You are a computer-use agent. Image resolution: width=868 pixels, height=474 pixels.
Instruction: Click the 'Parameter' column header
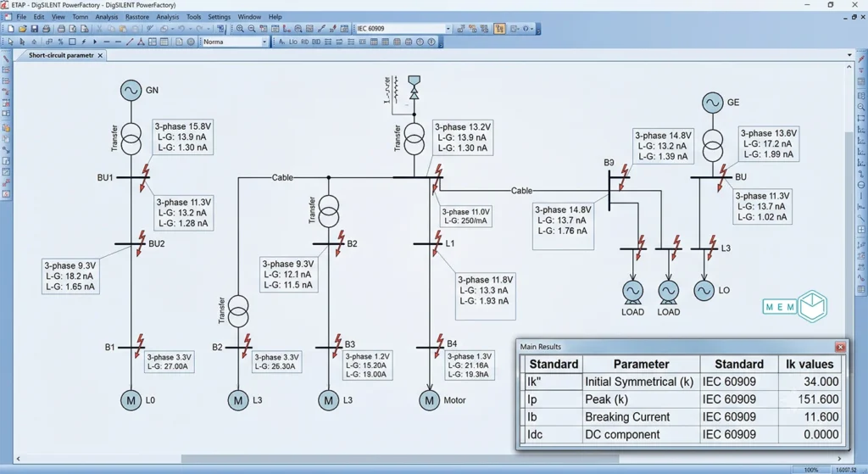(641, 364)
